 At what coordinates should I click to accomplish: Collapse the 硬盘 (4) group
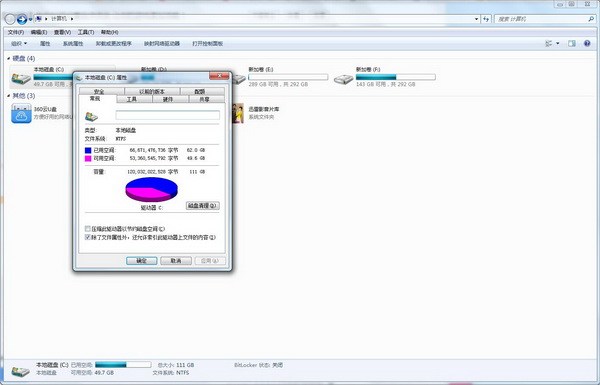(x=9, y=59)
